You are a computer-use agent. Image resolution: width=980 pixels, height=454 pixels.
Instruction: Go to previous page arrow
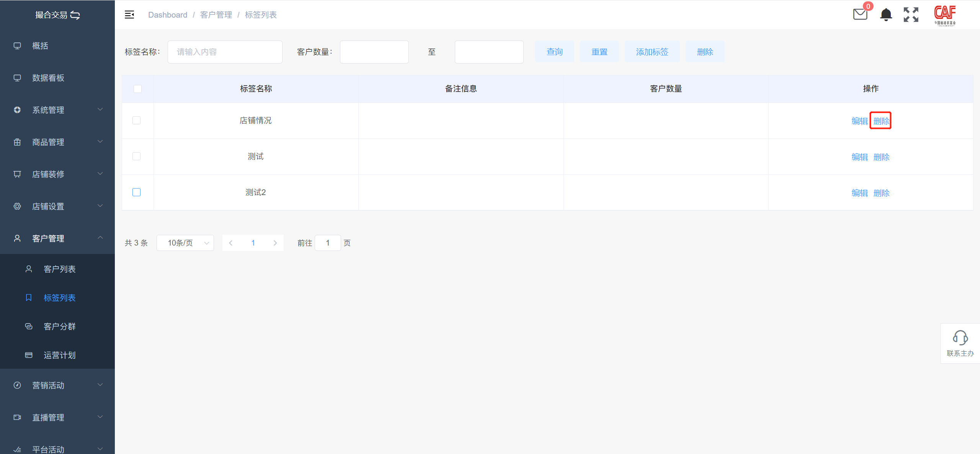click(x=231, y=243)
